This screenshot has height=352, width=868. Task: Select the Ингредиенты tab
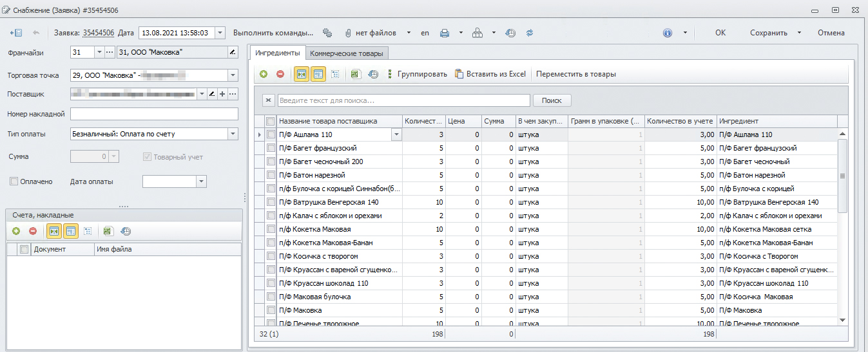coord(277,53)
